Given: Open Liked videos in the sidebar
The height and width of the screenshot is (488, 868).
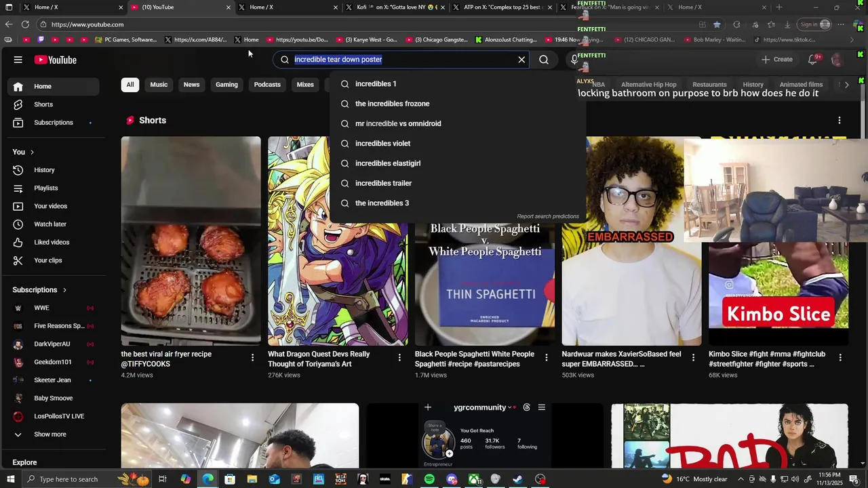Looking at the screenshot, I should [x=52, y=242].
